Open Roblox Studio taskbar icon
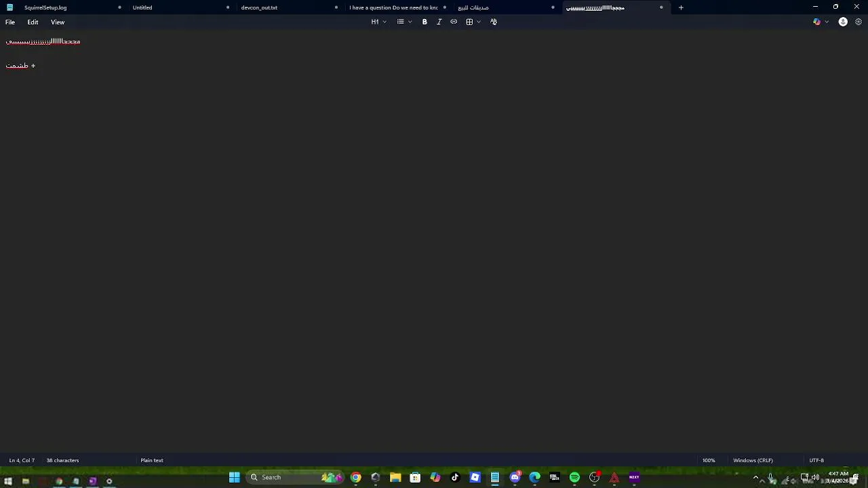Viewport: 868px width, 488px height. 475,477
